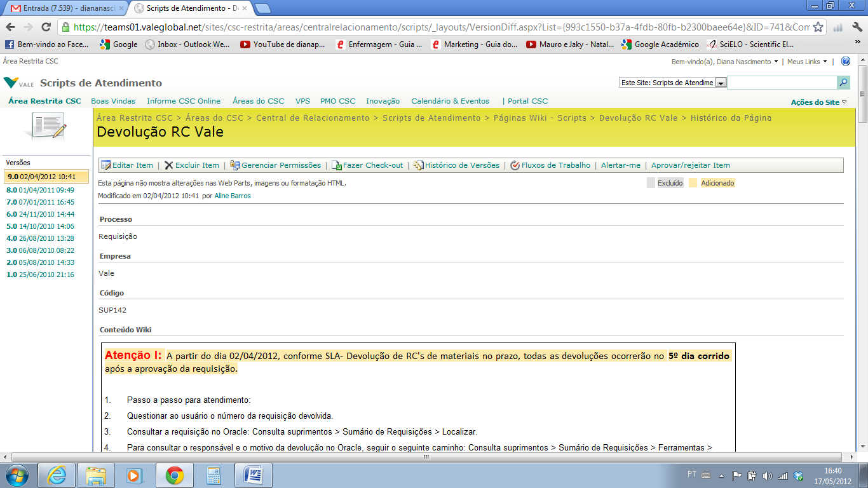Open YouTube de dianap bookmark
Viewport: 868px width, 488px height.
(283, 44)
